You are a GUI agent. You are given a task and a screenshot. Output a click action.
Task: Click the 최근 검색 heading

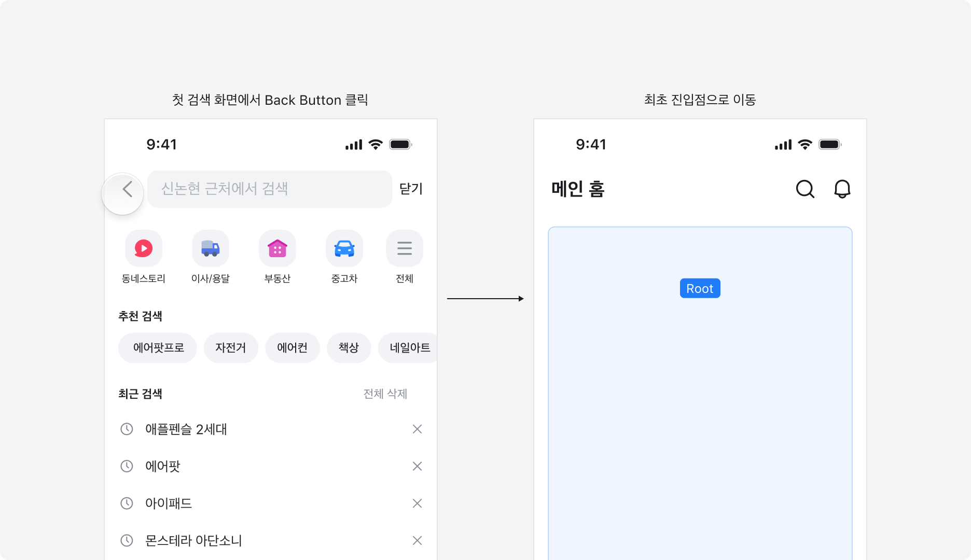pyautogui.click(x=140, y=394)
